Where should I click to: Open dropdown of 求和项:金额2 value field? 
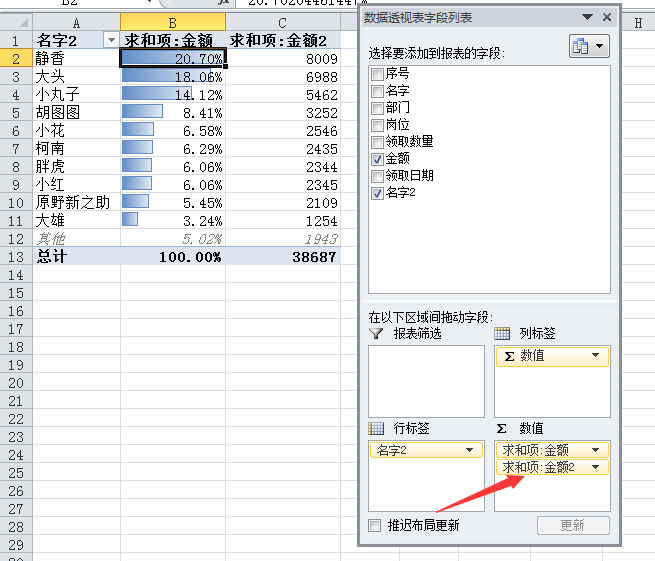(x=596, y=467)
